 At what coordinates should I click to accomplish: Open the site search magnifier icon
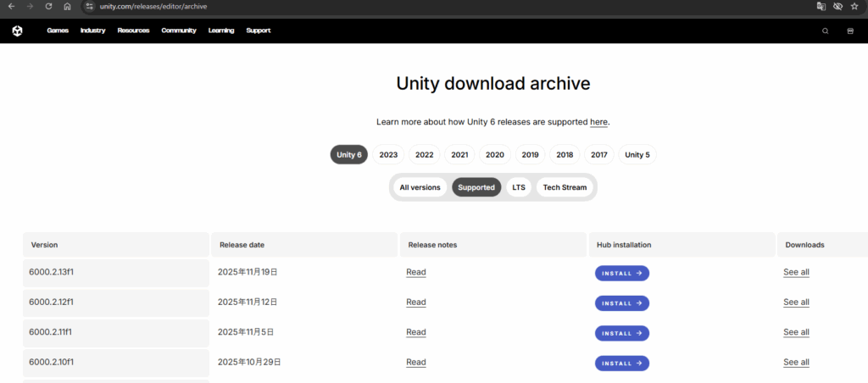click(x=826, y=31)
